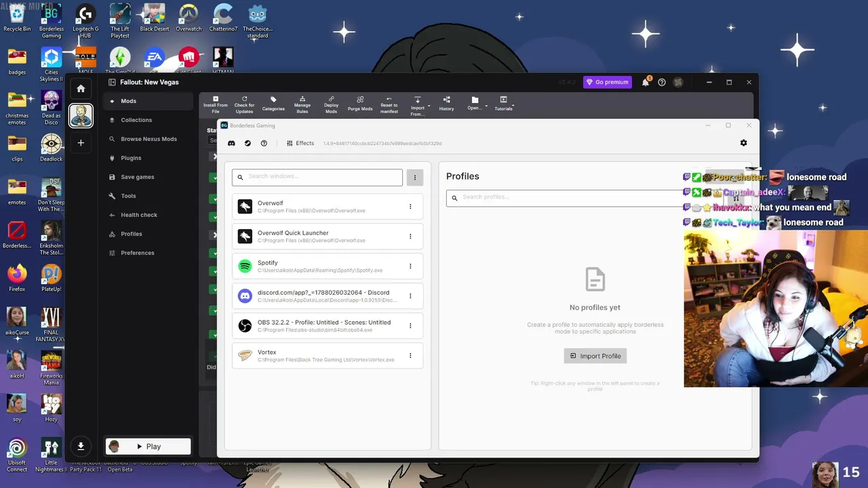
Task: Select the Discord window entry
Action: [328, 296]
